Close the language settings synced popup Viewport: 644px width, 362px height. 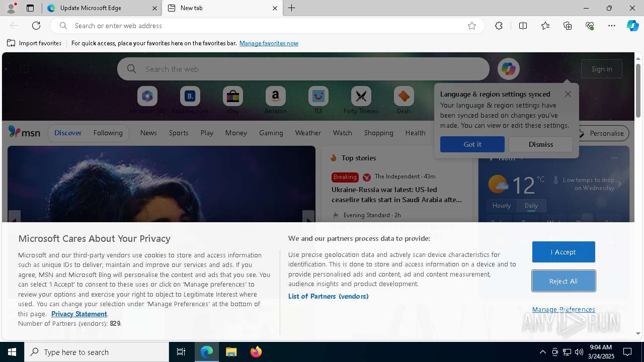point(568,94)
